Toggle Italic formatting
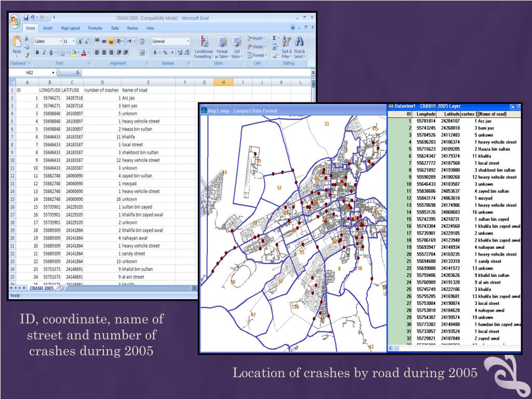Image resolution: width=532 pixels, height=399 pixels. click(x=44, y=52)
